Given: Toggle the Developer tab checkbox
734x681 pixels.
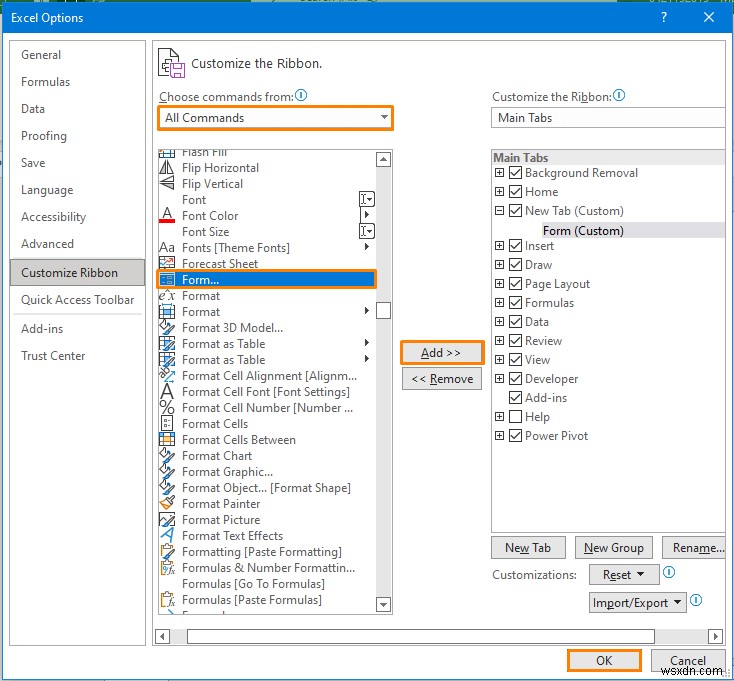Looking at the screenshot, I should pyautogui.click(x=515, y=378).
